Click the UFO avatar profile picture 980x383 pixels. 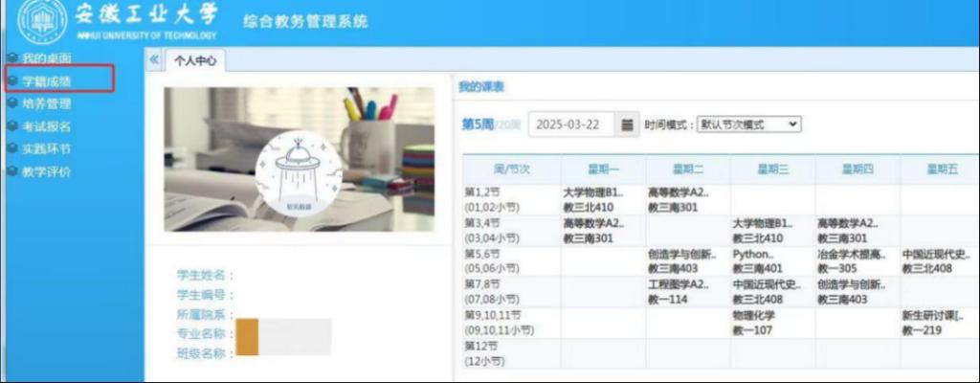pyautogui.click(x=299, y=173)
